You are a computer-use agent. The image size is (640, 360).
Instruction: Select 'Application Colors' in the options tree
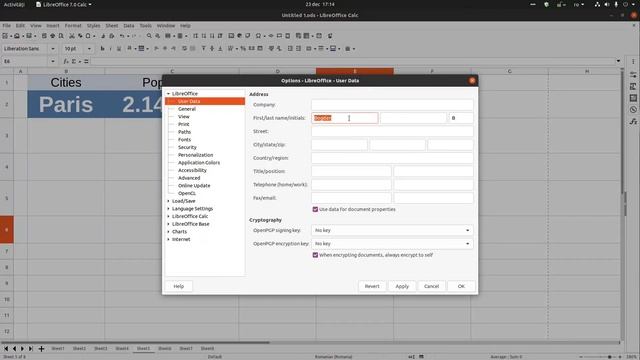point(199,162)
